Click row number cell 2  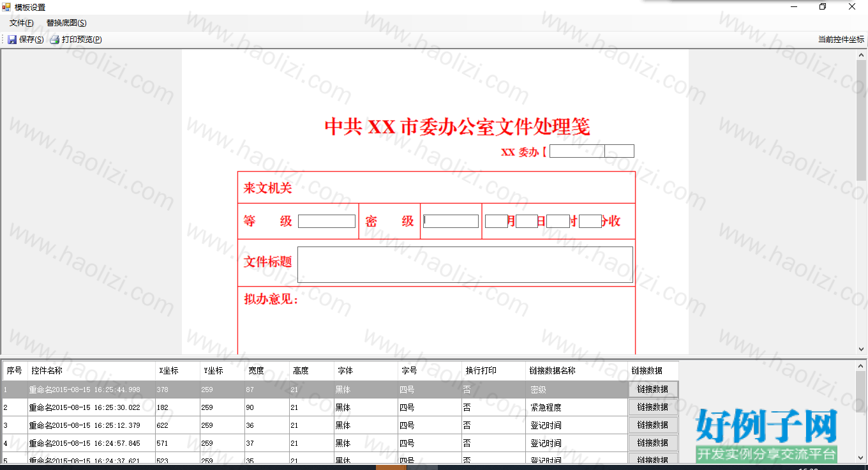pos(15,407)
